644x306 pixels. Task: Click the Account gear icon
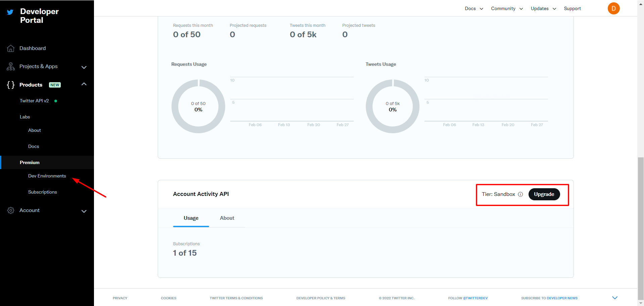(11, 210)
